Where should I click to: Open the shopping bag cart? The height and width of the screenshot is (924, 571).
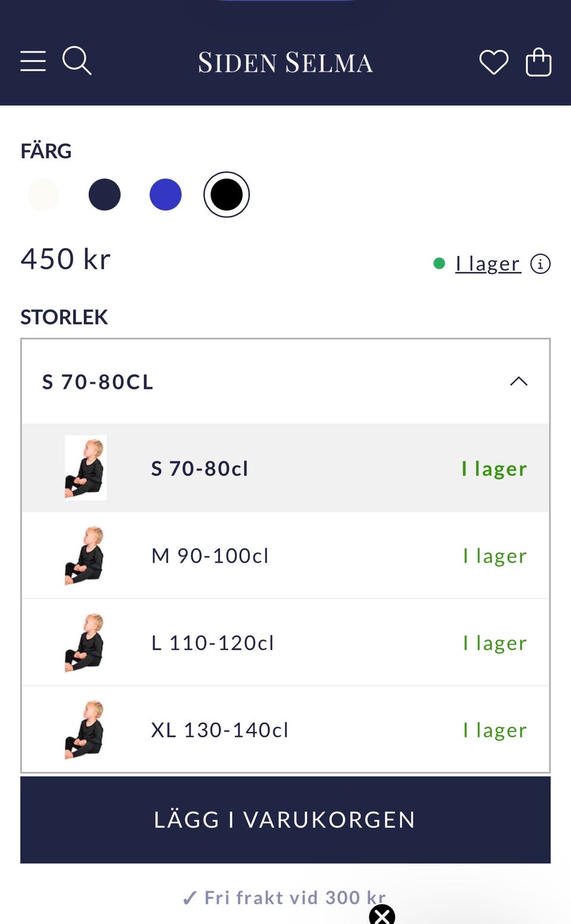click(538, 62)
